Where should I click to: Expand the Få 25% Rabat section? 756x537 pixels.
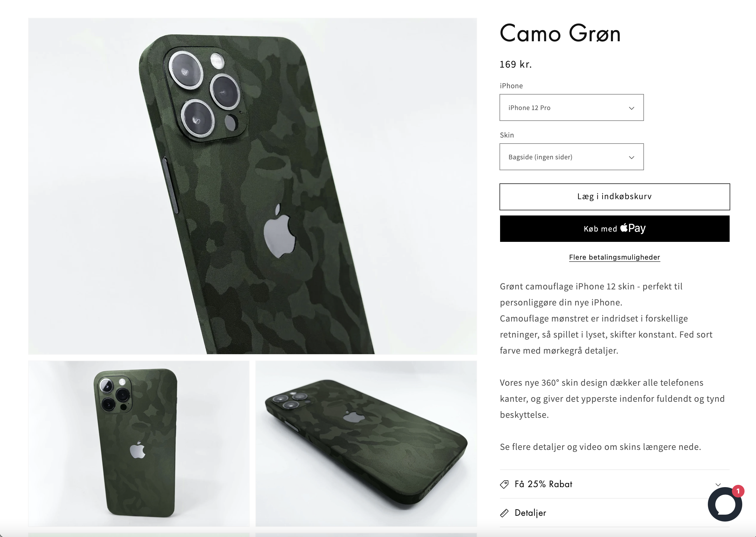coord(614,484)
